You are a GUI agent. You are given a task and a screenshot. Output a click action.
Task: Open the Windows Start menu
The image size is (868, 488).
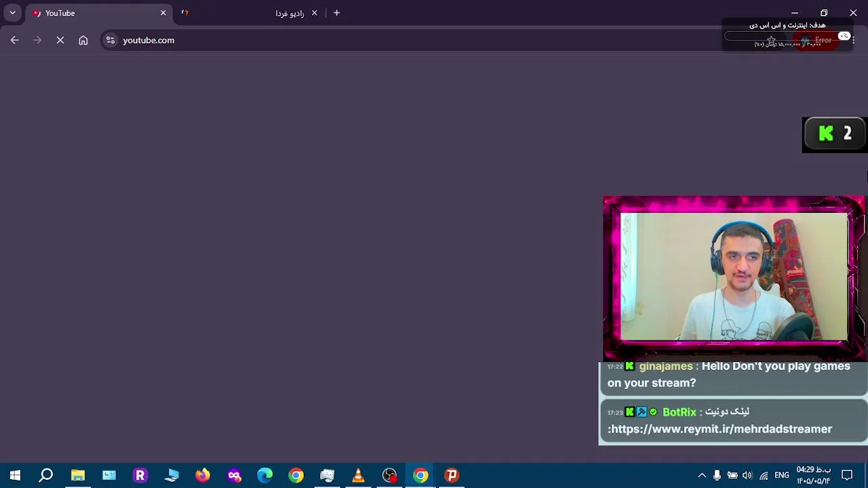click(x=15, y=475)
